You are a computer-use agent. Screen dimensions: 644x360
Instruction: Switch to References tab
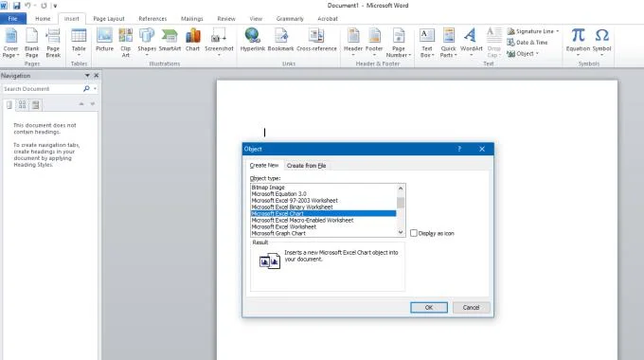[152, 19]
